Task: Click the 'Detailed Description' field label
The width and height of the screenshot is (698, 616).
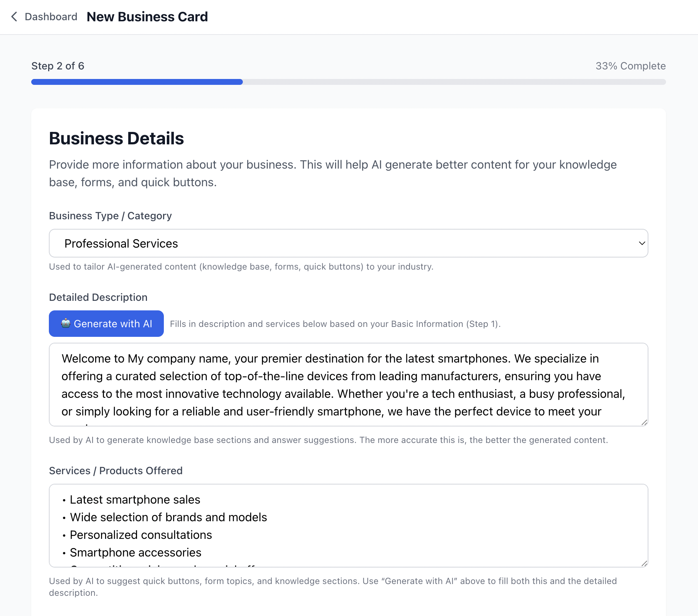Action: 98,297
